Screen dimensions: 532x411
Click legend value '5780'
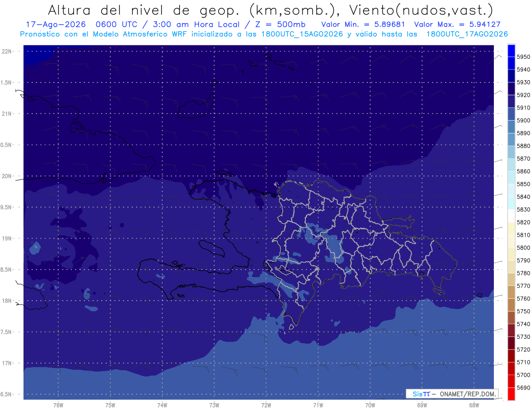point(523,273)
